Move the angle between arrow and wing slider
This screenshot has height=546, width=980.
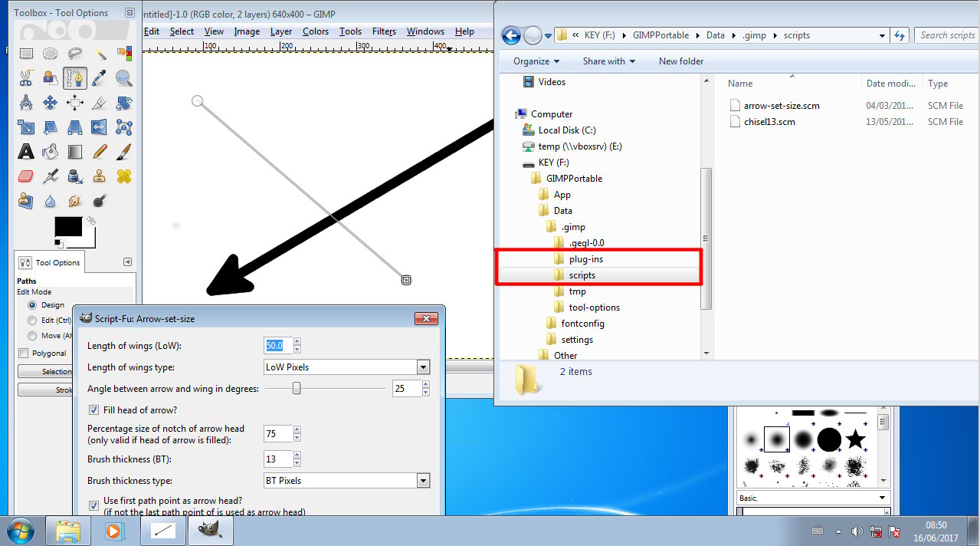297,389
